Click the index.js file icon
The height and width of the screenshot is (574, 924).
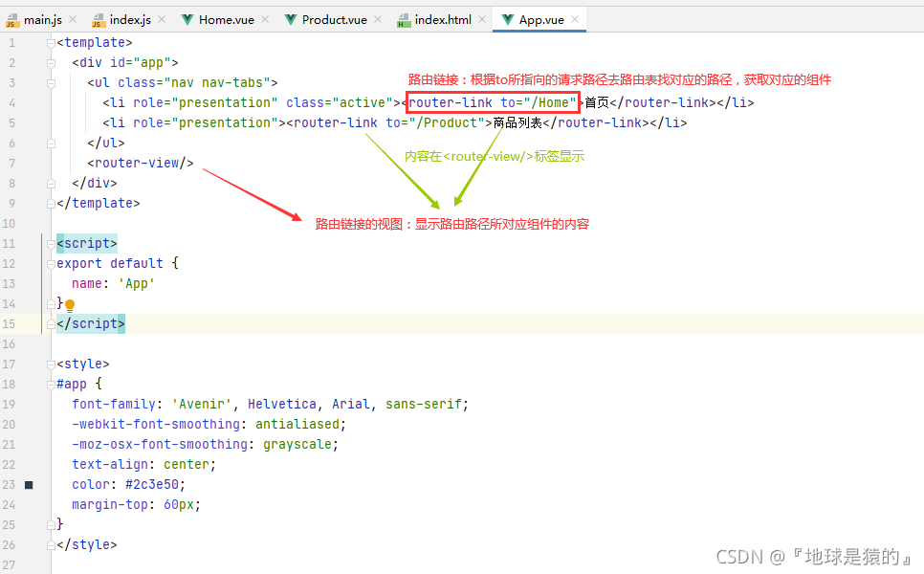tap(99, 21)
